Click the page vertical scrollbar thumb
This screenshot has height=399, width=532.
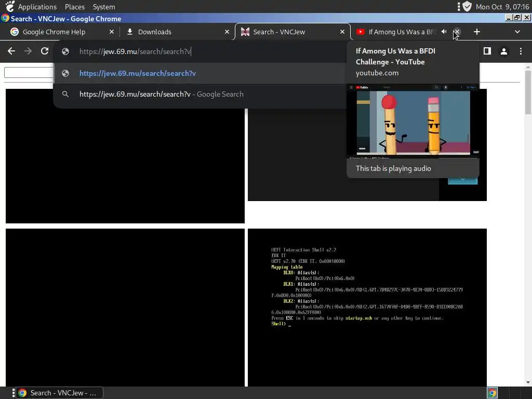(x=528, y=92)
